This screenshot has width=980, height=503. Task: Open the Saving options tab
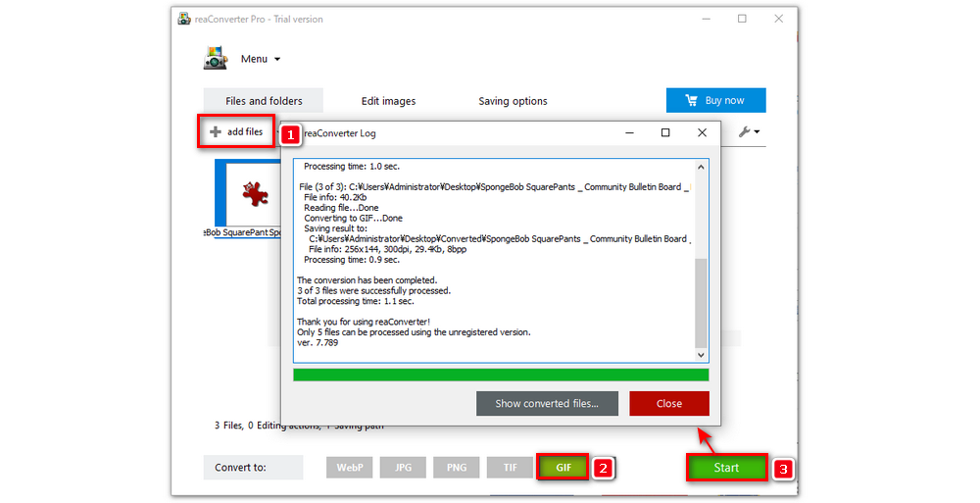click(x=513, y=101)
